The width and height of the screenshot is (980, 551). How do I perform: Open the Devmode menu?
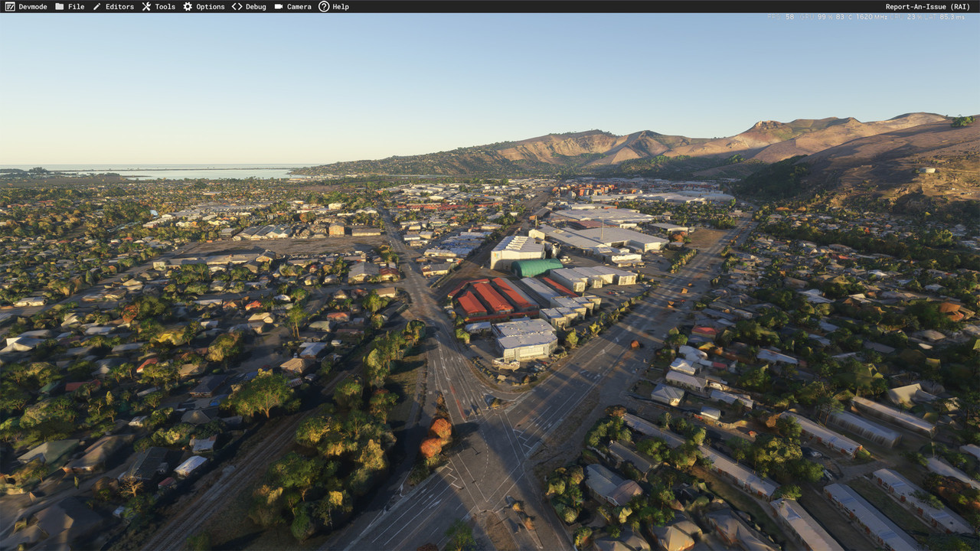point(26,6)
